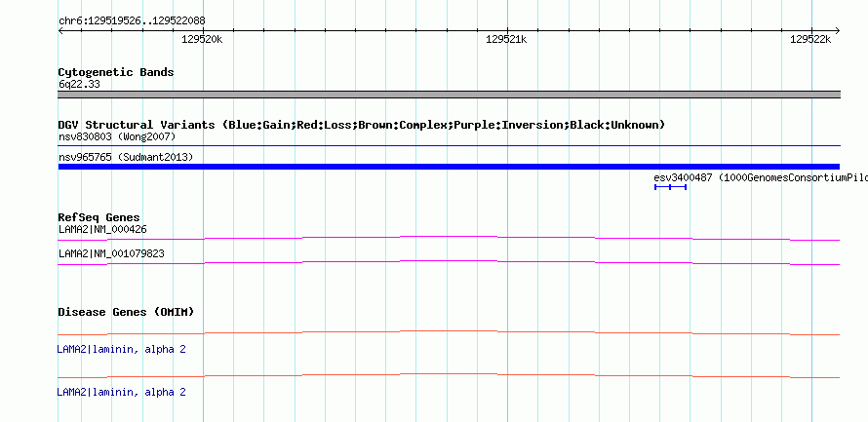The width and height of the screenshot is (868, 422).
Task: Open the first LAMA2|laminin, alpha 2 link
Action: (x=121, y=350)
